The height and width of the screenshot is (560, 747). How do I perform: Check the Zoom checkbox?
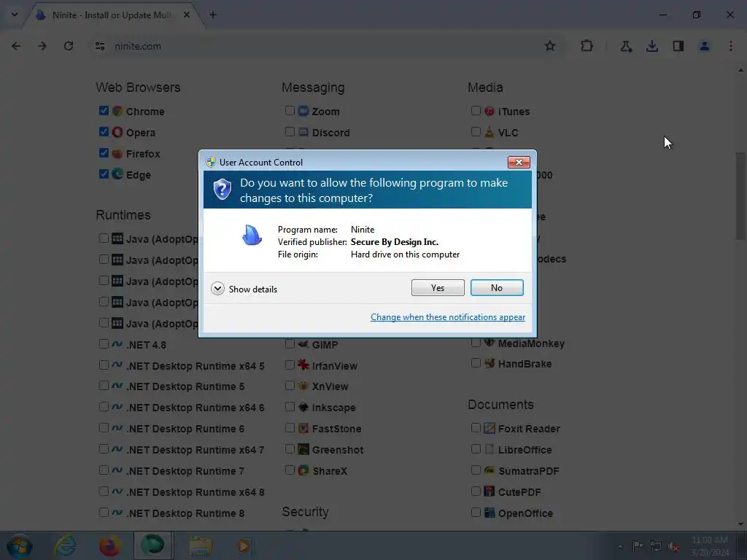(x=290, y=111)
